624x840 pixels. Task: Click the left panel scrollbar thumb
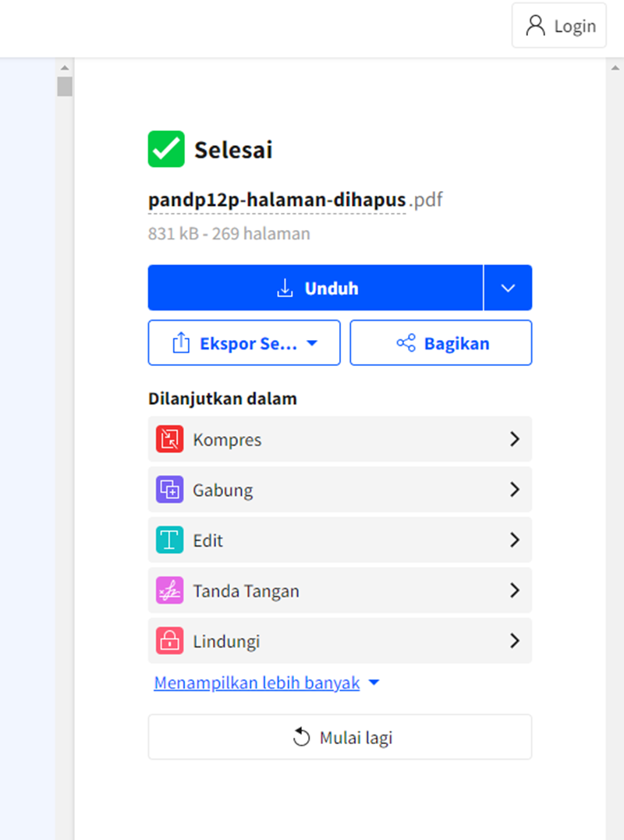point(65,87)
